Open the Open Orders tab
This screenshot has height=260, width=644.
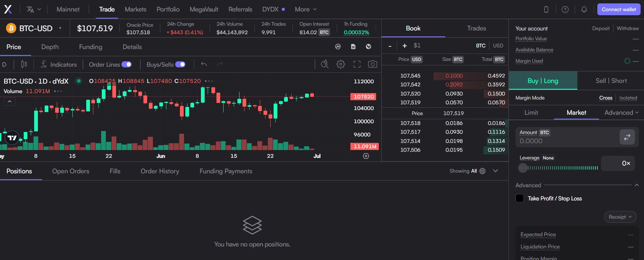click(x=71, y=171)
